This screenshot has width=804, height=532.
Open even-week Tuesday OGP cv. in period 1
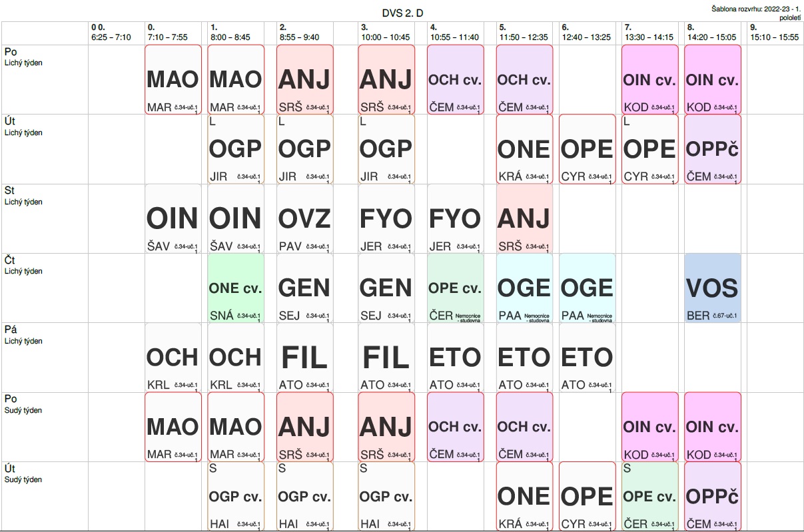coord(236,497)
